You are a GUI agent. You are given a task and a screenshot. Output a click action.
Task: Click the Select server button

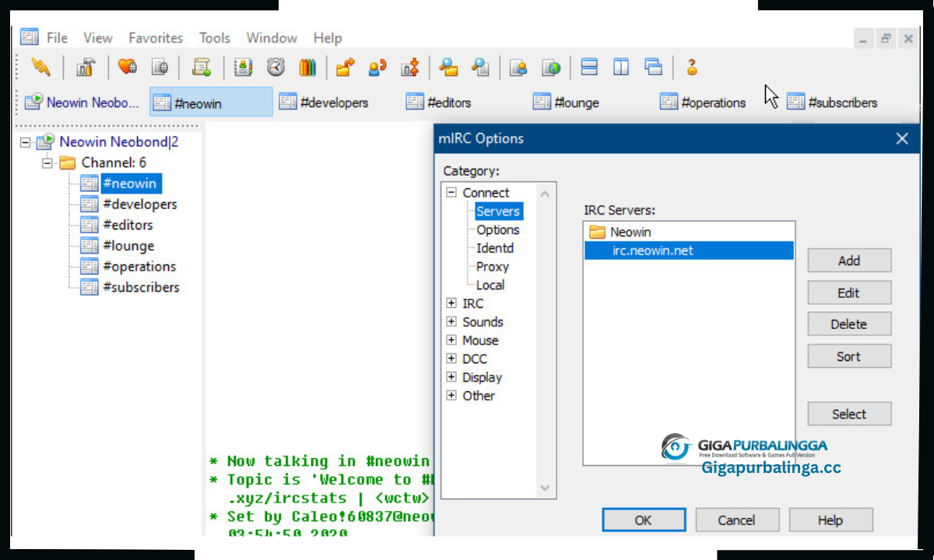point(849,414)
